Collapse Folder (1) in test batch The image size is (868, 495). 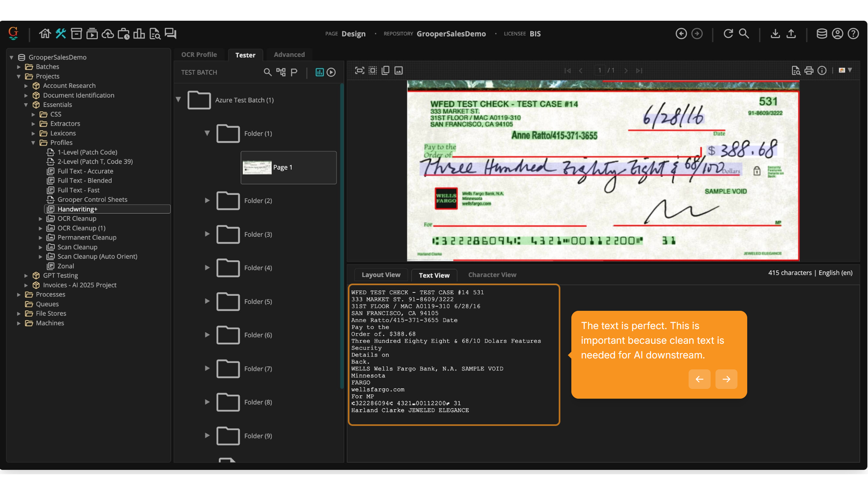coord(207,133)
